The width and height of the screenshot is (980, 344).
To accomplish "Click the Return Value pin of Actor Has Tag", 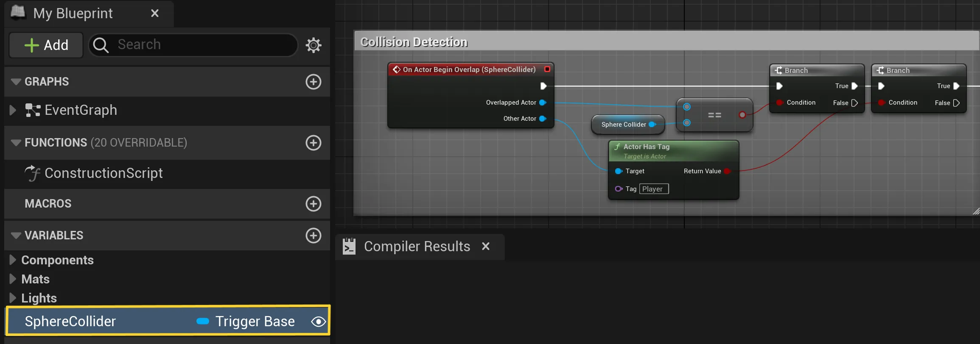I will click(x=727, y=171).
